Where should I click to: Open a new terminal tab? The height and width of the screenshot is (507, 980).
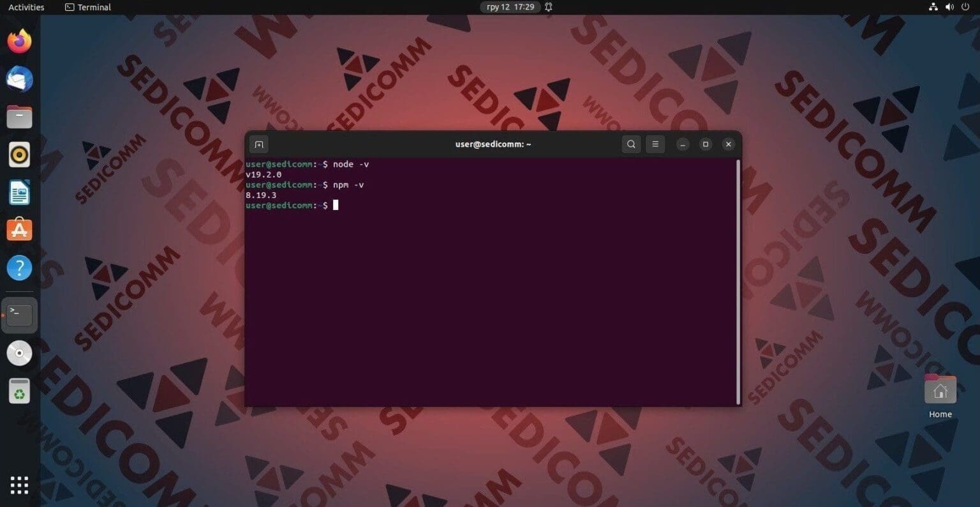(x=258, y=144)
